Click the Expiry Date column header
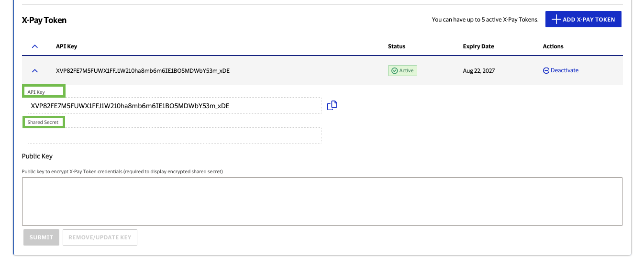Screen dimensions: 644x258 coord(478,46)
